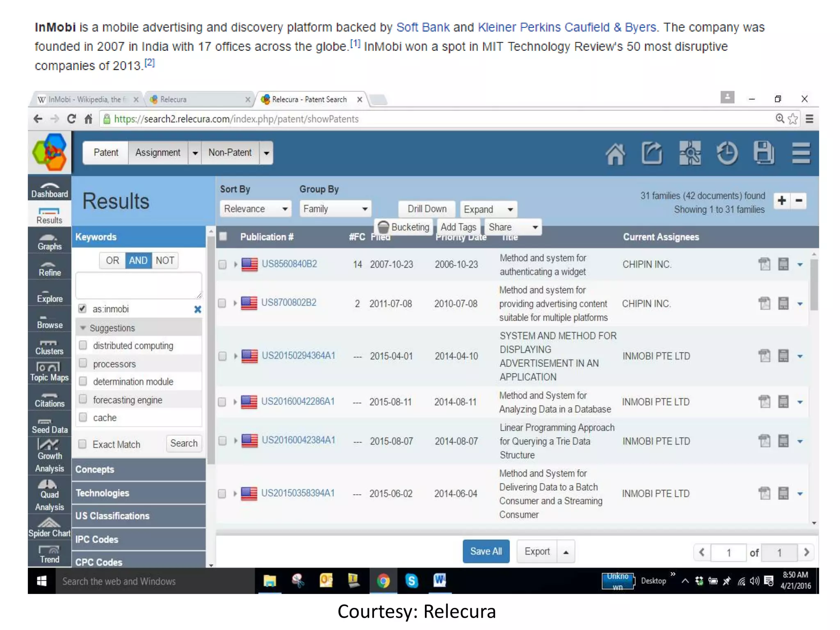Click the keyword input text box
Screen dimensions: 840x630
(138, 285)
